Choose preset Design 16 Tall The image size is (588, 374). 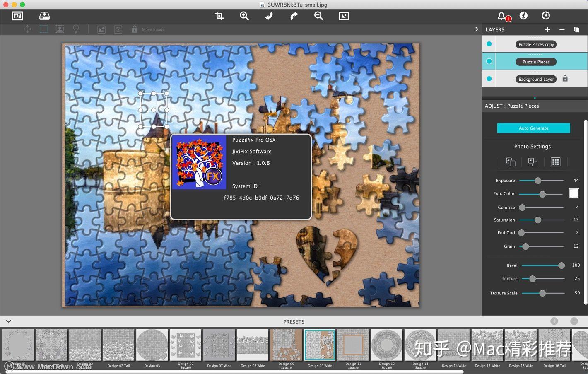tap(554, 345)
